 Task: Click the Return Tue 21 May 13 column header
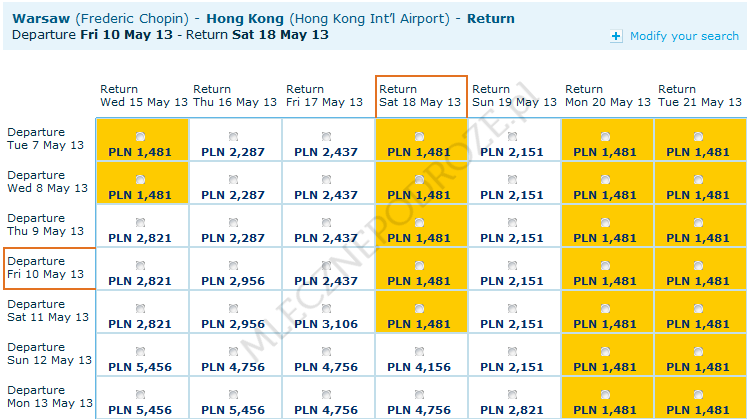pyautogui.click(x=700, y=96)
